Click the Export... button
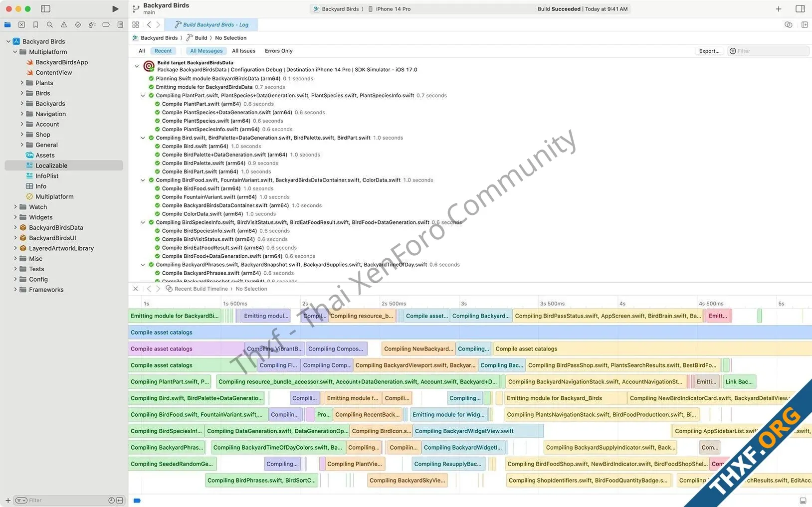 click(709, 51)
